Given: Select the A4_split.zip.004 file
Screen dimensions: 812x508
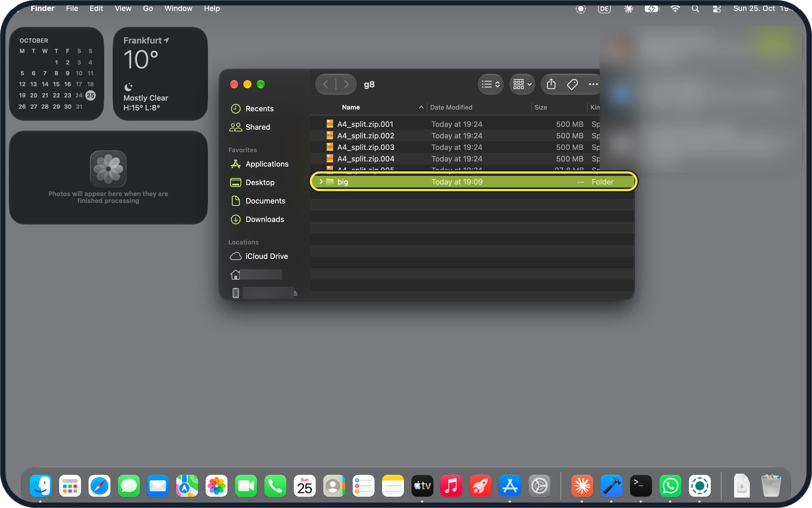Looking at the screenshot, I should point(455,159).
